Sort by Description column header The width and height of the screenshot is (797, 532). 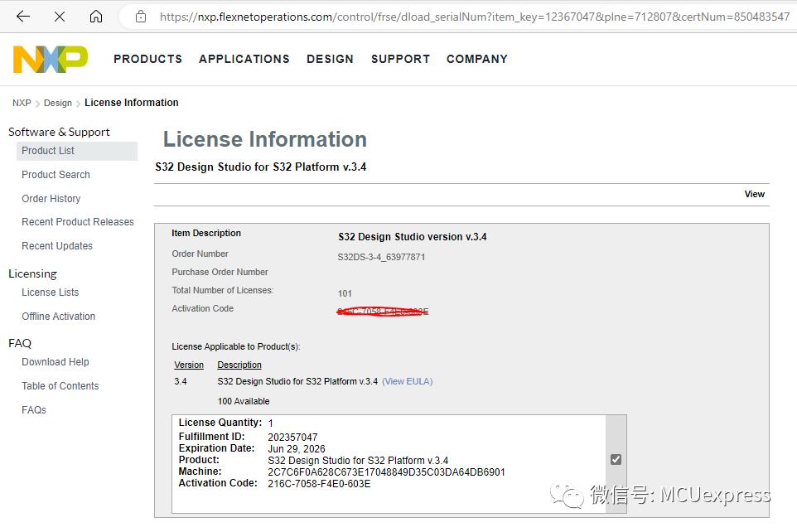tap(239, 365)
